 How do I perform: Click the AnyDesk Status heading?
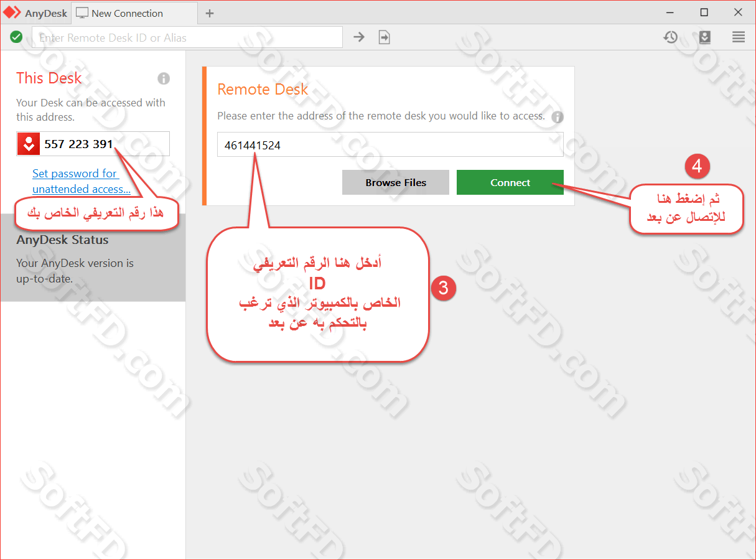tap(62, 240)
